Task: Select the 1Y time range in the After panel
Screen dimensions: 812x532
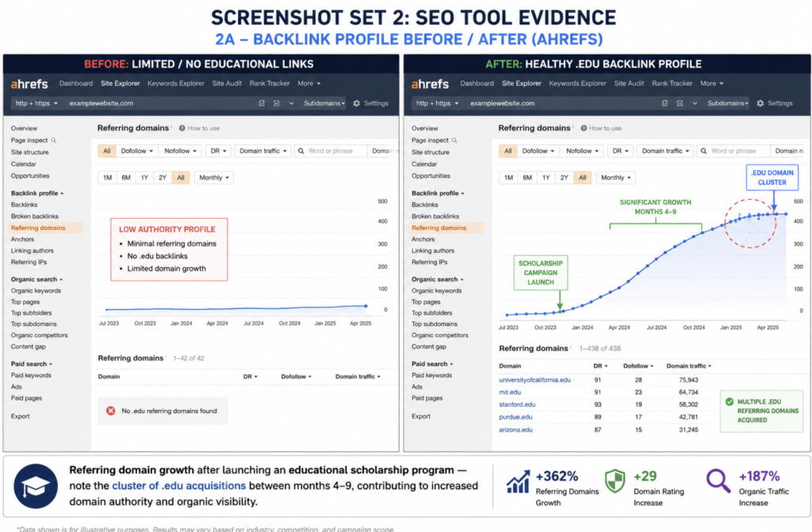Action: pos(546,178)
